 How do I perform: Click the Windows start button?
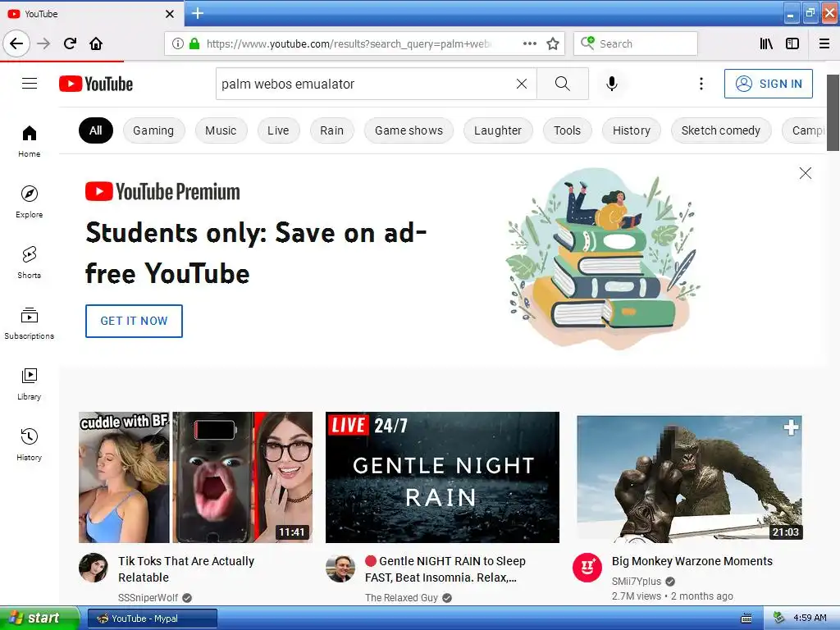39,619
